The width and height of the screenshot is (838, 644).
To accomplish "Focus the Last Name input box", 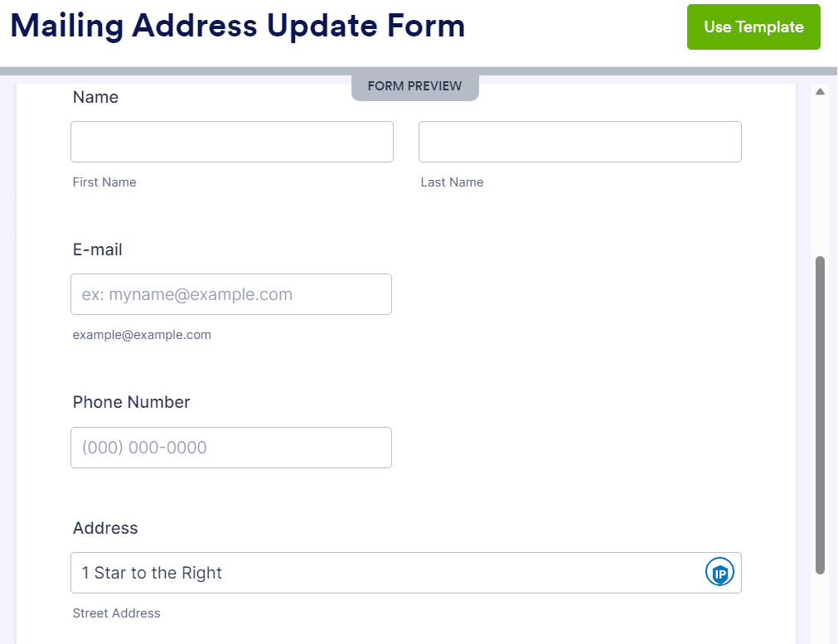I will pyautogui.click(x=580, y=142).
